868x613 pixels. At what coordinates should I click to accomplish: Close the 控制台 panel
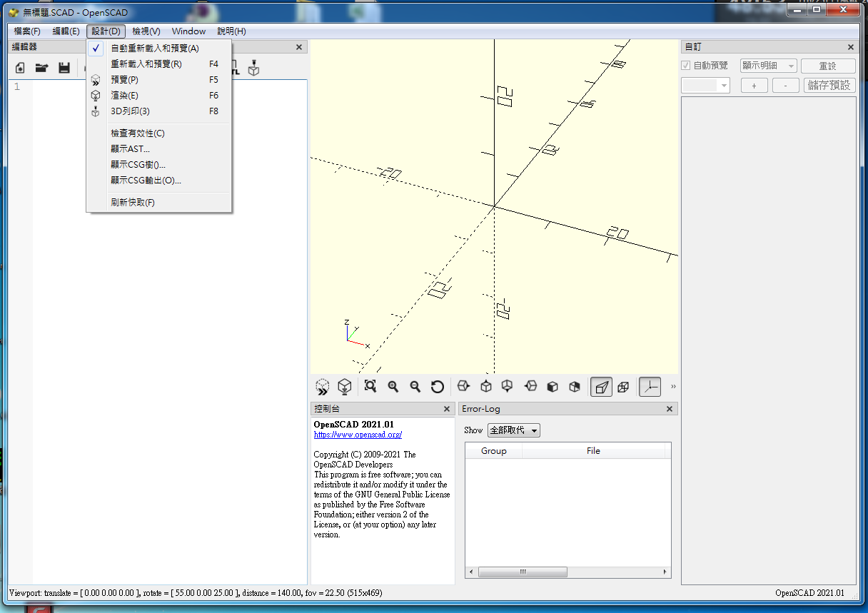click(x=447, y=409)
